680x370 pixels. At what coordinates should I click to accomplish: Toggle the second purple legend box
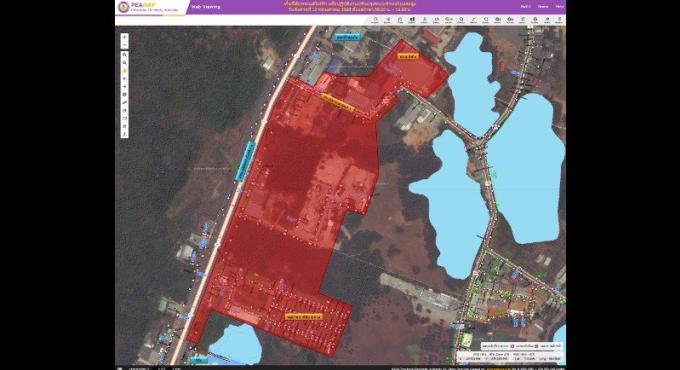coord(536,346)
